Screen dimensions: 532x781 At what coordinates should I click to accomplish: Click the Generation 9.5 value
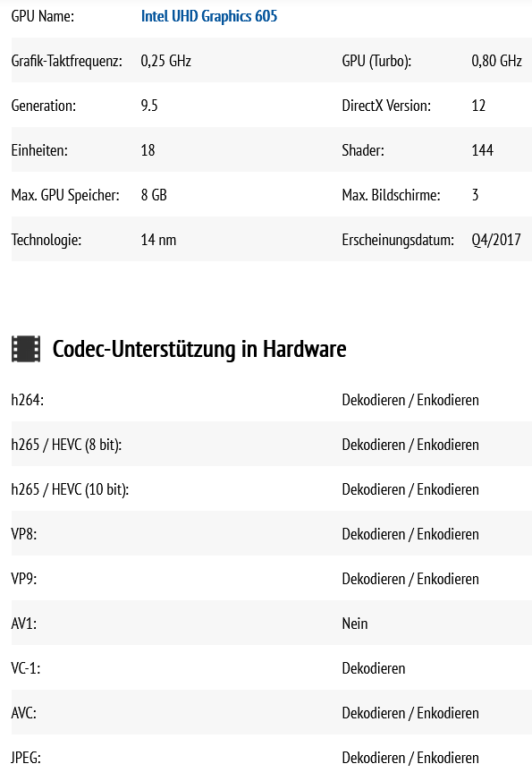[149, 106]
